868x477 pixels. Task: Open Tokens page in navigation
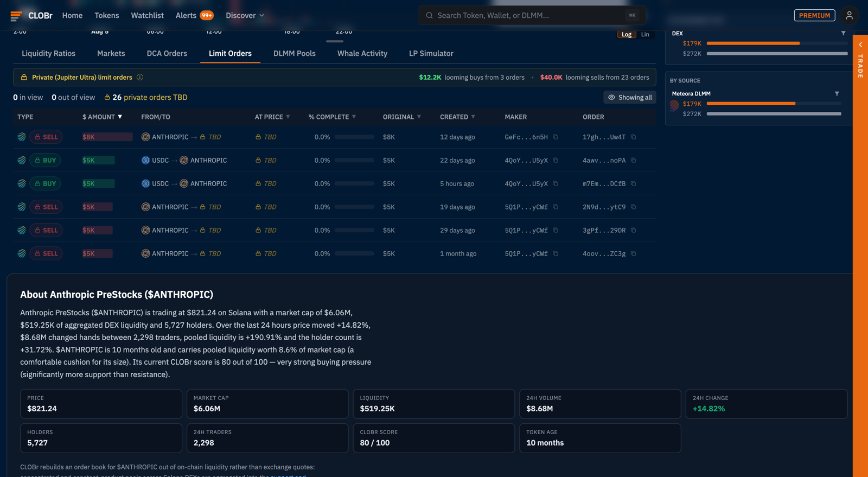(107, 15)
